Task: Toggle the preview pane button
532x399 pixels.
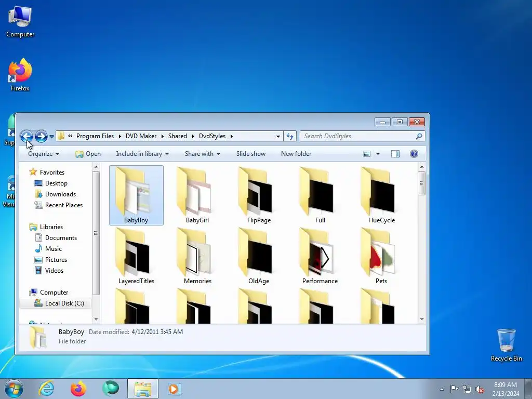Action: (395, 154)
